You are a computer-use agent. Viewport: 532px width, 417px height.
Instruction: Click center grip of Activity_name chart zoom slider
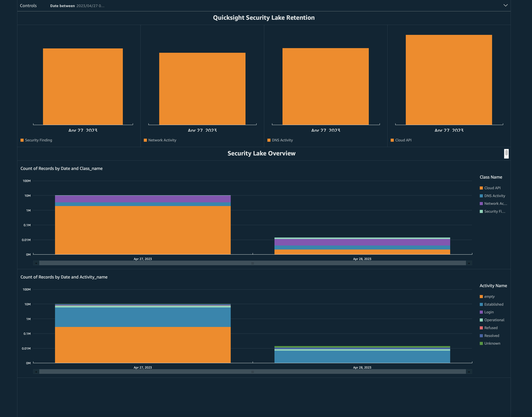(252, 372)
